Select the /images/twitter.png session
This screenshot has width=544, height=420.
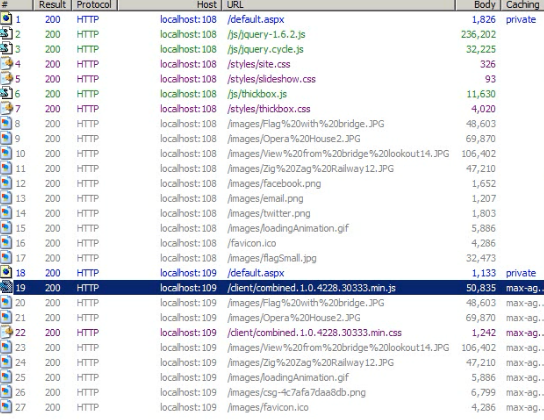(x=272, y=213)
